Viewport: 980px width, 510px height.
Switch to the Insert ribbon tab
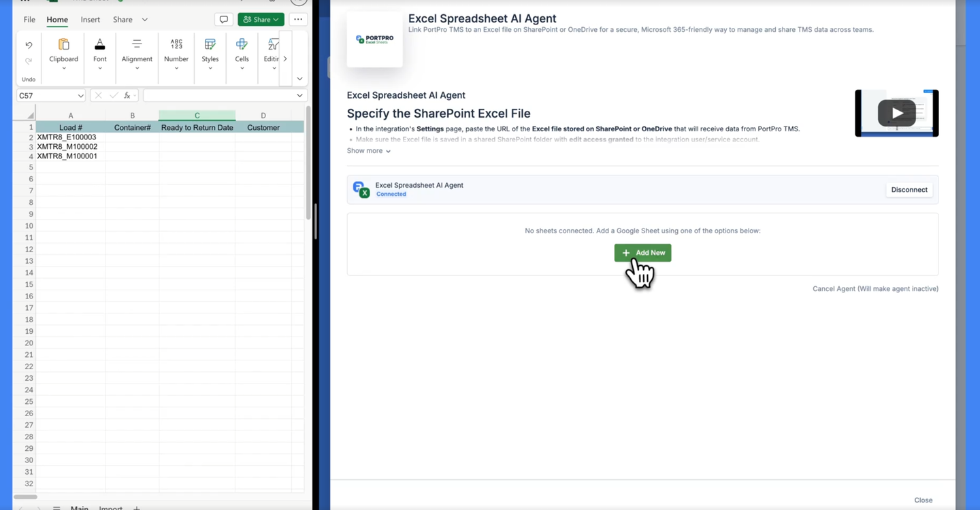tap(91, 20)
